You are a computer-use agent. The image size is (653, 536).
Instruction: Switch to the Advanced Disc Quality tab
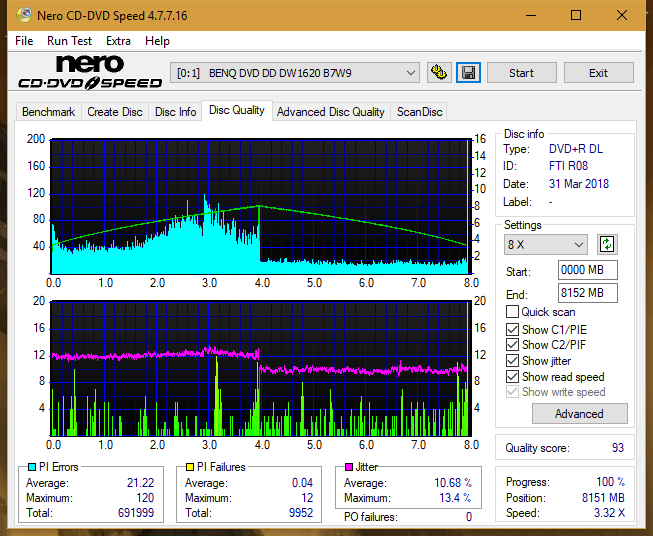[331, 112]
